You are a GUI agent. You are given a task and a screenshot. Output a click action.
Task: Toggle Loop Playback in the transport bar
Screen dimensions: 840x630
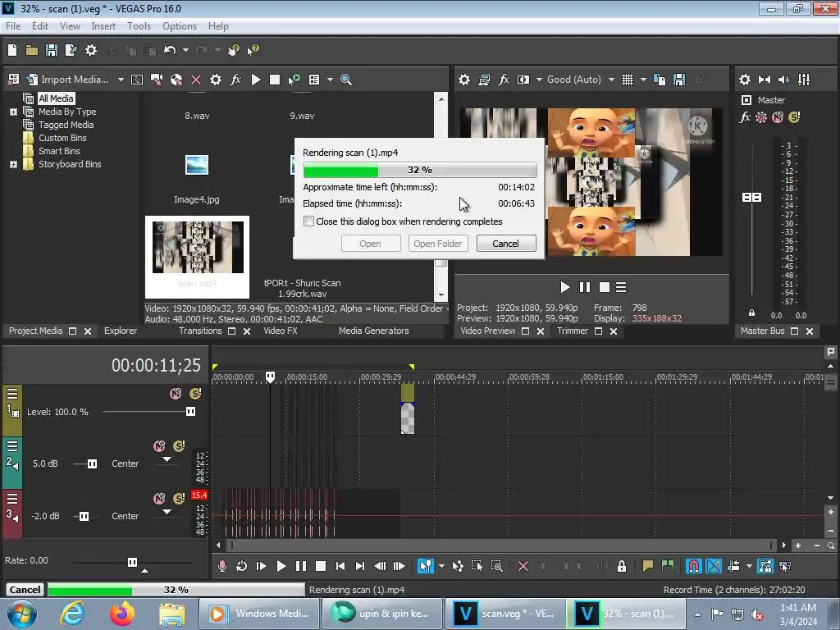coord(241,566)
